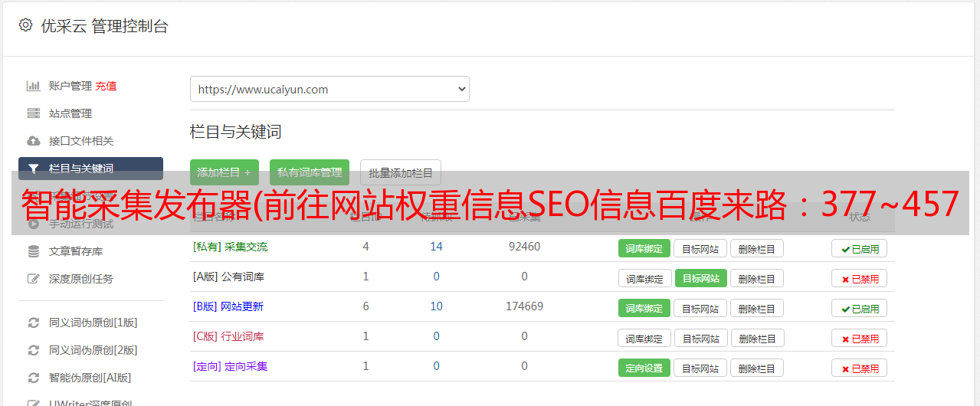Screen dimensions: 980x406
Task: Click the play icon for 手动运行测试
Action: (x=33, y=224)
